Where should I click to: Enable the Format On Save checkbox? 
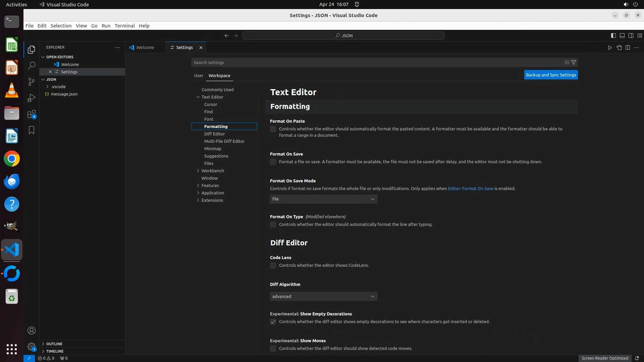click(273, 162)
